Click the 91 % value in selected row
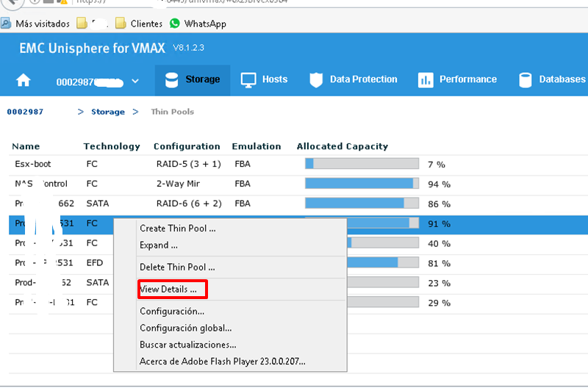 pos(439,224)
